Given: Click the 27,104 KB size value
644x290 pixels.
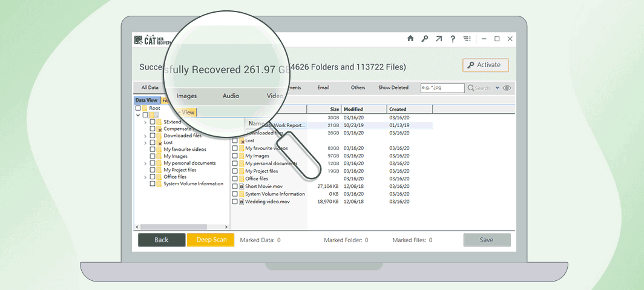Looking at the screenshot, I should tap(328, 186).
